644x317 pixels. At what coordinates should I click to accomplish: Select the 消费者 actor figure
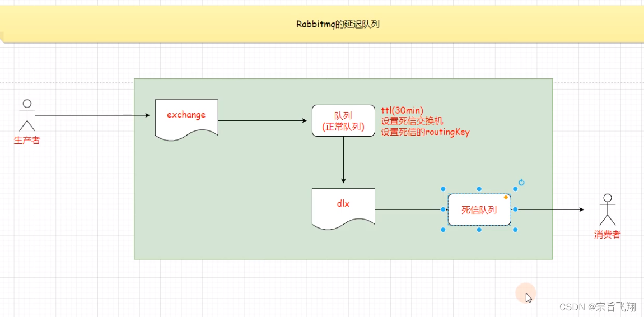click(608, 209)
